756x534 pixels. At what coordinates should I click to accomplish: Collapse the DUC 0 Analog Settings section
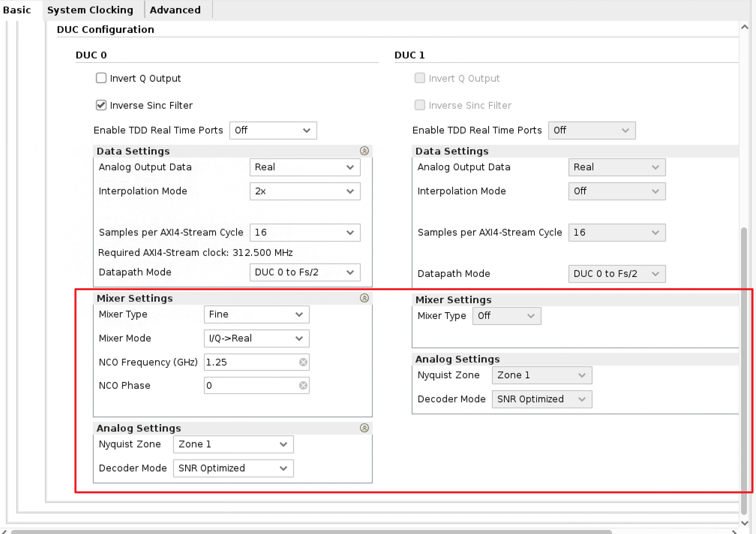click(x=364, y=428)
